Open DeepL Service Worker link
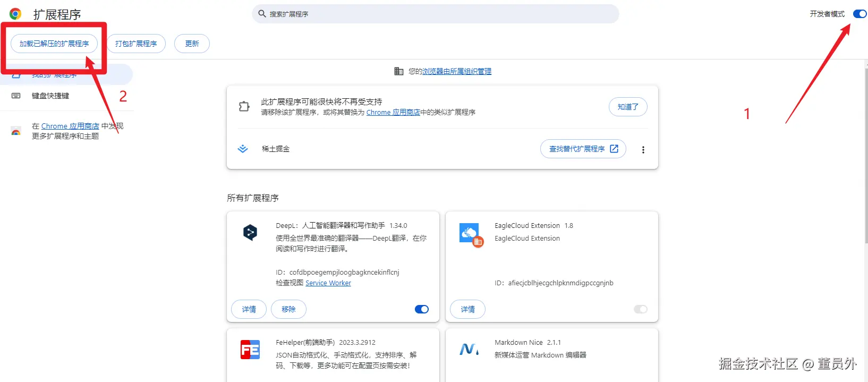868x382 pixels. coord(328,283)
